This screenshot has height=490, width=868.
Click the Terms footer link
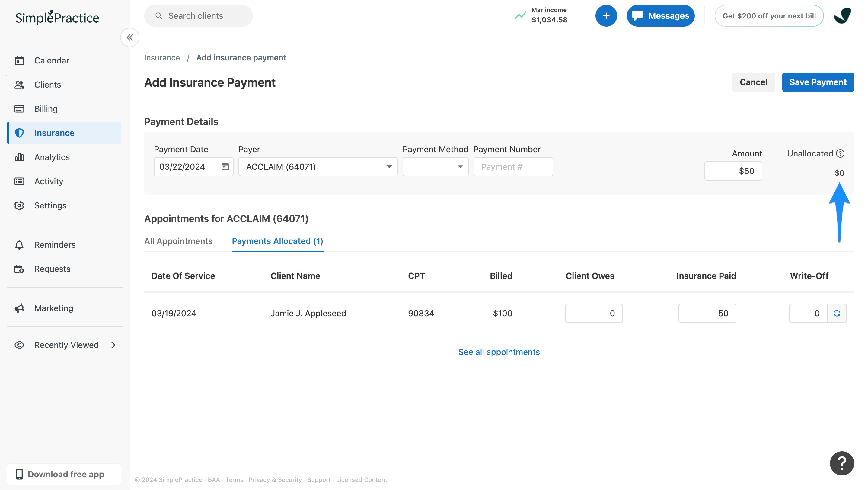click(234, 479)
